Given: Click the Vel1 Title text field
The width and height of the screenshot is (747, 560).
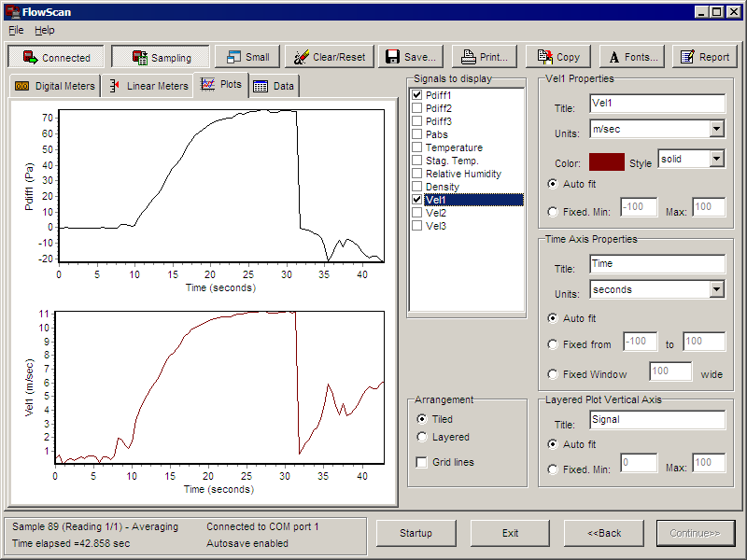Looking at the screenshot, I should tap(657, 104).
